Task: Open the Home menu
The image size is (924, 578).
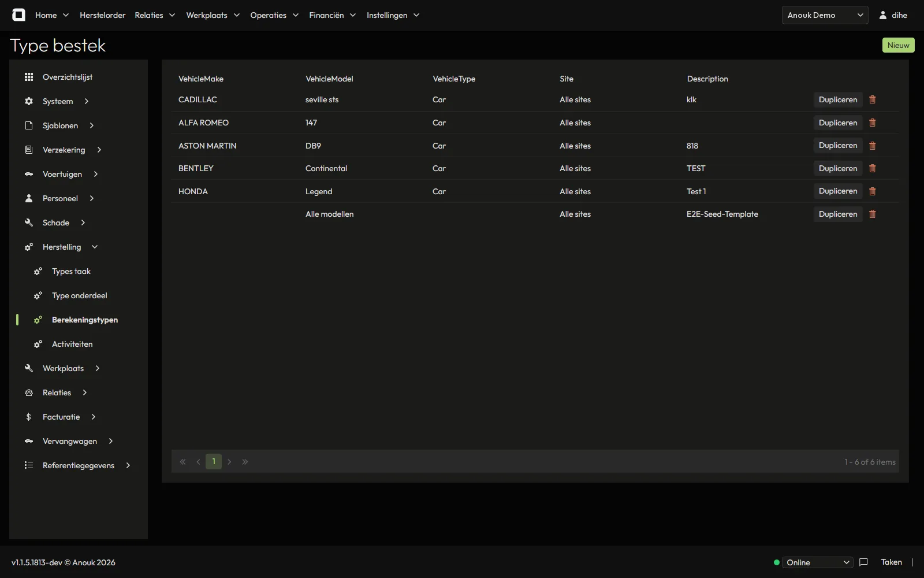Action: point(52,15)
